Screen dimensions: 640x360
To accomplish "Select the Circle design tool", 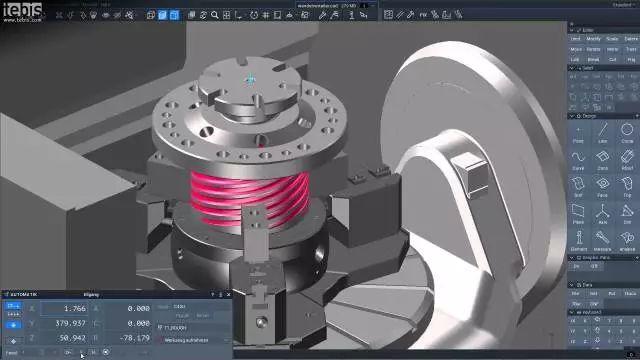I will point(627,134).
